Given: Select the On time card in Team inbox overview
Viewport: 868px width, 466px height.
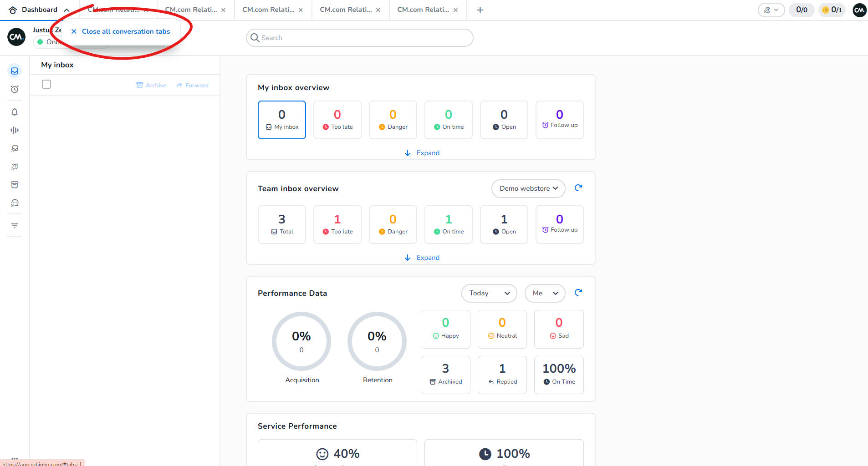Looking at the screenshot, I should click(448, 224).
